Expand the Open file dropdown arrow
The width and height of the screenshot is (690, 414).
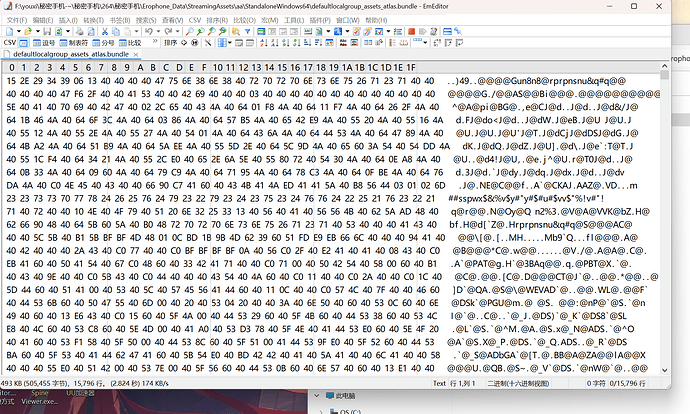coord(38,31)
